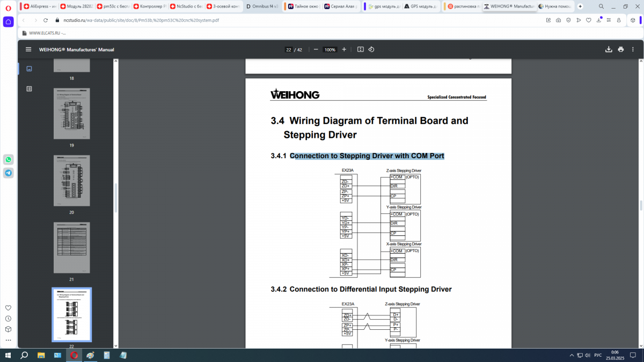
Task: Open Telegram in Opera sidebar
Action: tap(8, 173)
